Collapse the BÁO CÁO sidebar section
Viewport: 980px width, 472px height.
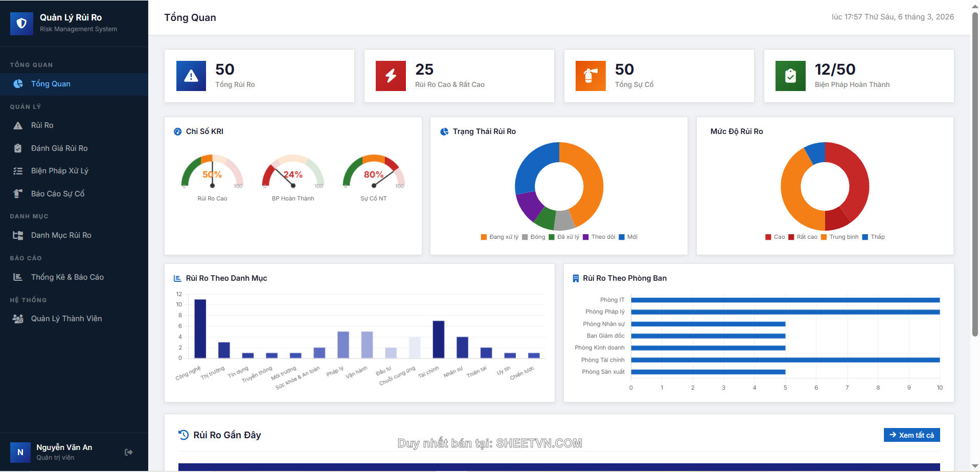coord(26,258)
